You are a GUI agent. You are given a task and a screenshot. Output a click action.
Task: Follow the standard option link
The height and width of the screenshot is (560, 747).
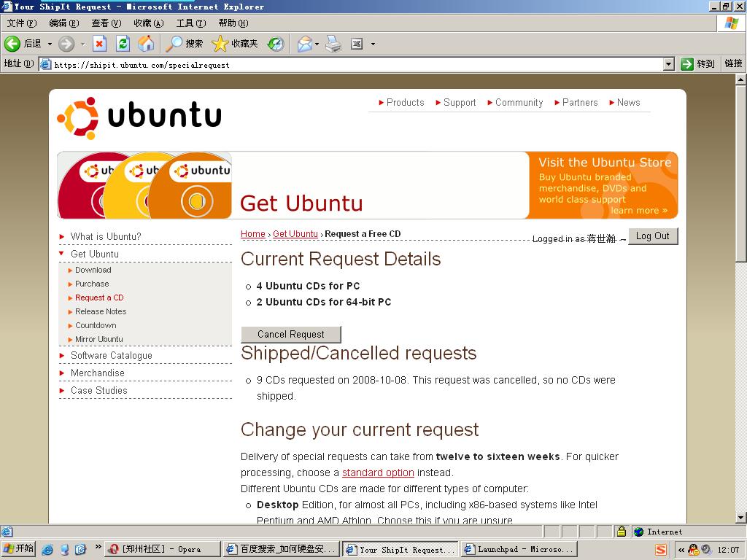point(378,472)
